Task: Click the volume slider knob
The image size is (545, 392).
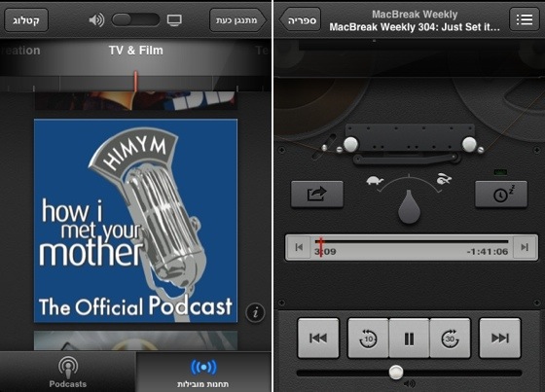Action: 396,373
